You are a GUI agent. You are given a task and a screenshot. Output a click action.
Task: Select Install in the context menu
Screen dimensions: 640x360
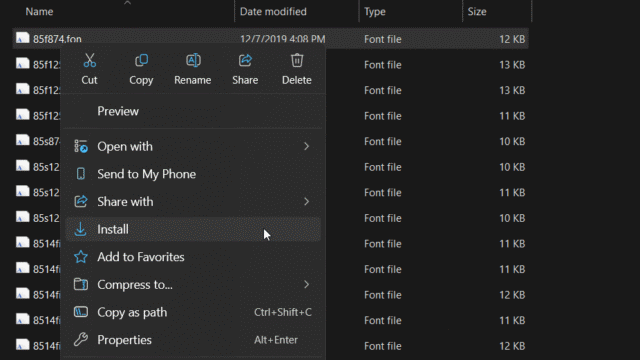[x=193, y=229]
